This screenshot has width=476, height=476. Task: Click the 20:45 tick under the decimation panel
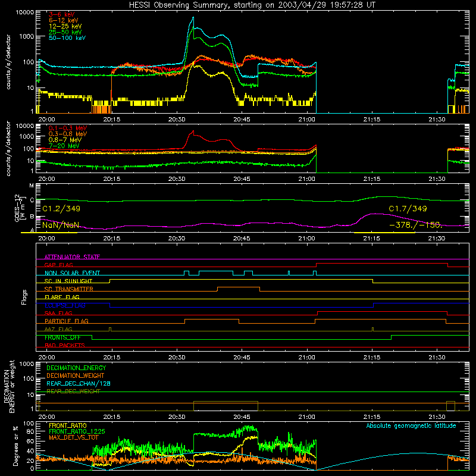[242, 417]
